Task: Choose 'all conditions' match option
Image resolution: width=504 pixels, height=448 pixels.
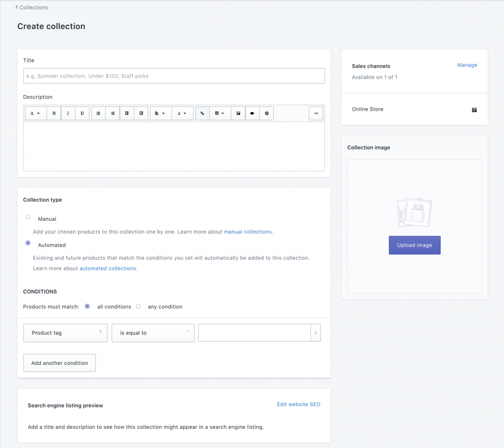Action: point(87,306)
